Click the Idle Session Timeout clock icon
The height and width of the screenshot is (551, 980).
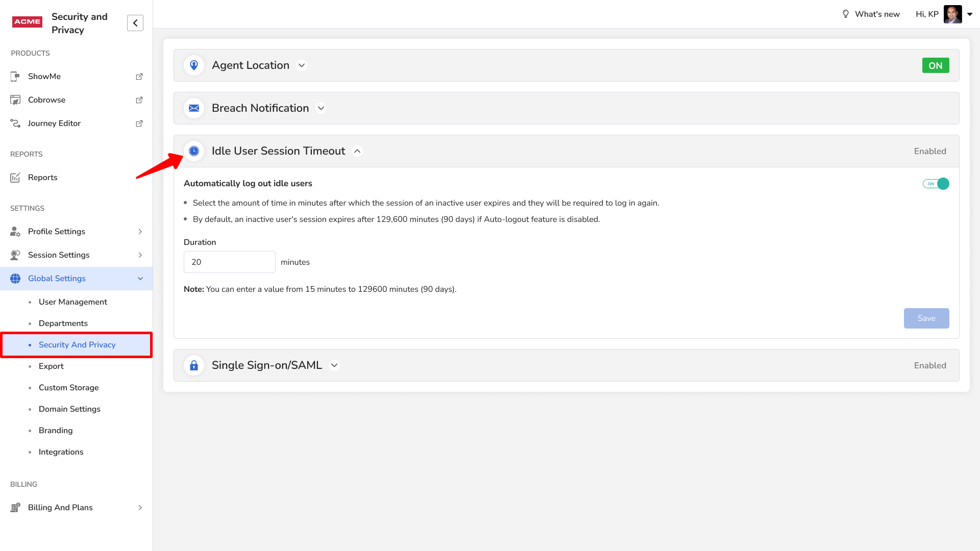click(x=194, y=151)
